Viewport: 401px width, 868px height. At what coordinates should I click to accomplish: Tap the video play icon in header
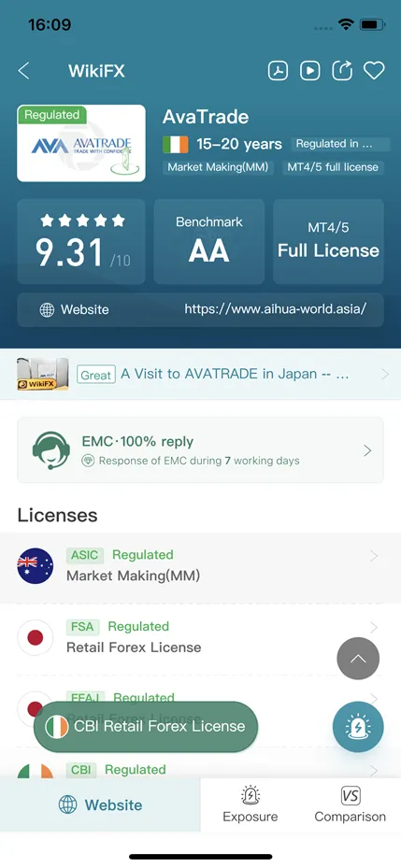(x=310, y=70)
